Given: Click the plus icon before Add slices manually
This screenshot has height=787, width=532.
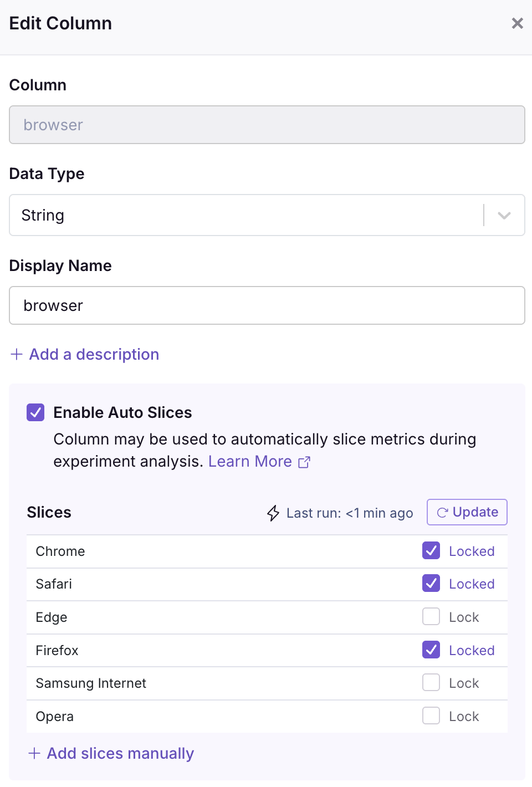Looking at the screenshot, I should 34,753.
